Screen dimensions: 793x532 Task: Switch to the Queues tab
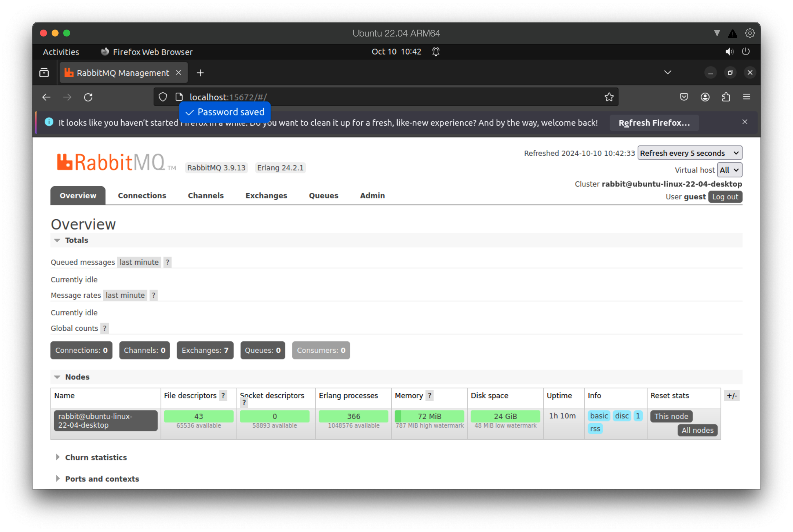coord(323,196)
